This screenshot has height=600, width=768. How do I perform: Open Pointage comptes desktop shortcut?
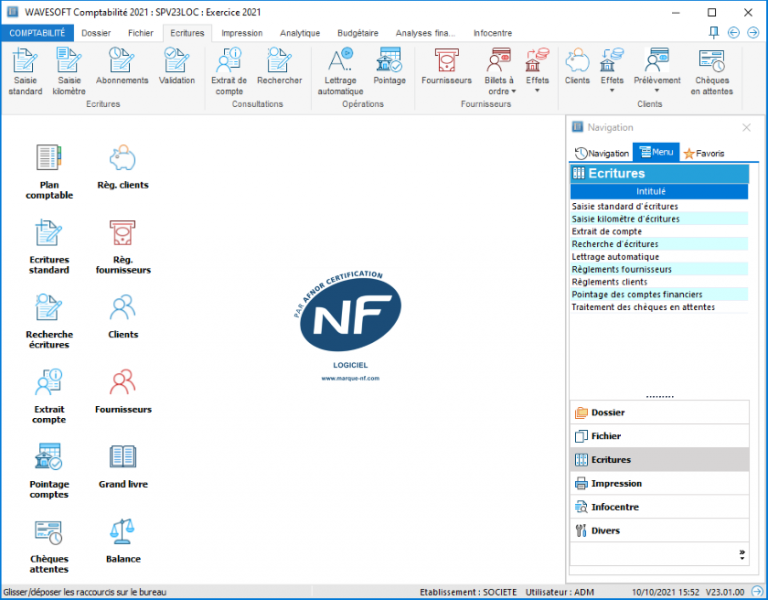tap(49, 472)
